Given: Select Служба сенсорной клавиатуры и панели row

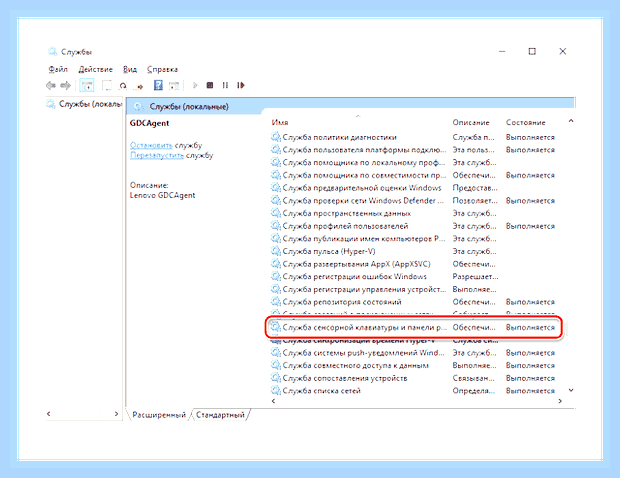Looking at the screenshot, I should 413,327.
